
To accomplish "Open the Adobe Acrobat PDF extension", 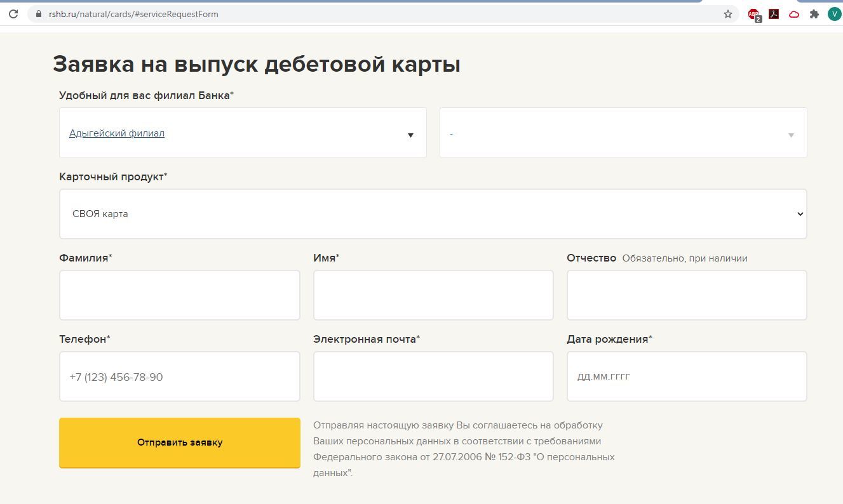I will pyautogui.click(x=774, y=14).
